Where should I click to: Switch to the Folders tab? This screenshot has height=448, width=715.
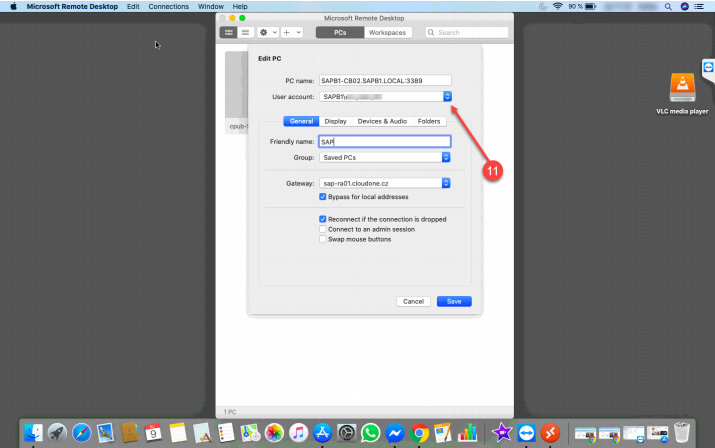[x=429, y=121]
